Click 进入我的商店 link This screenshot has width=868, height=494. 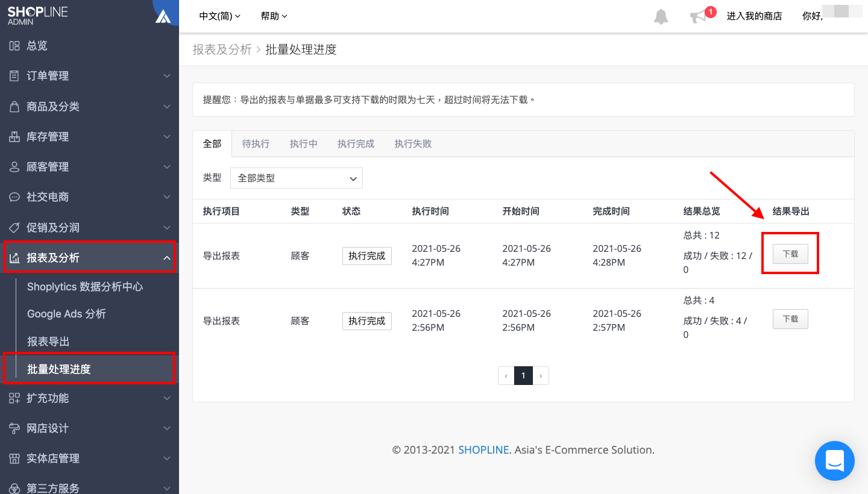[754, 16]
